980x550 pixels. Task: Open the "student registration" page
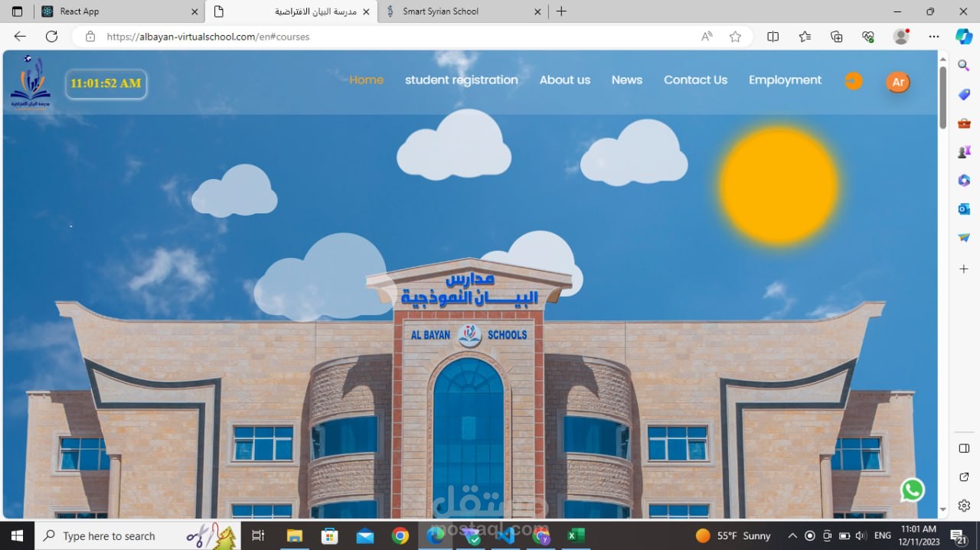coord(461,80)
